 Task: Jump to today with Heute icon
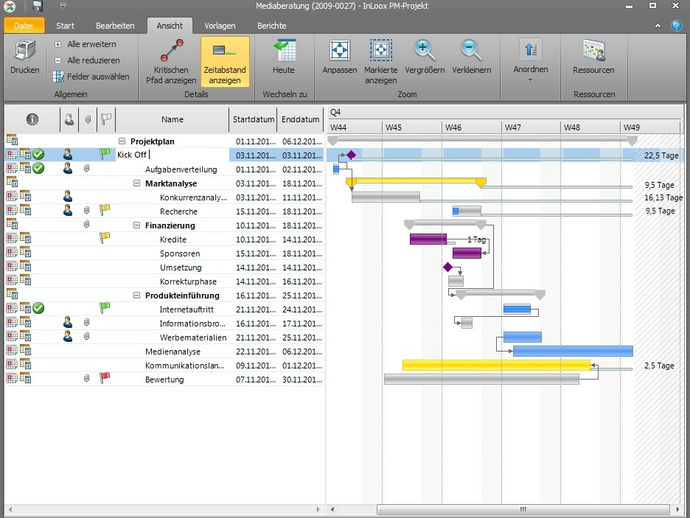click(x=284, y=51)
